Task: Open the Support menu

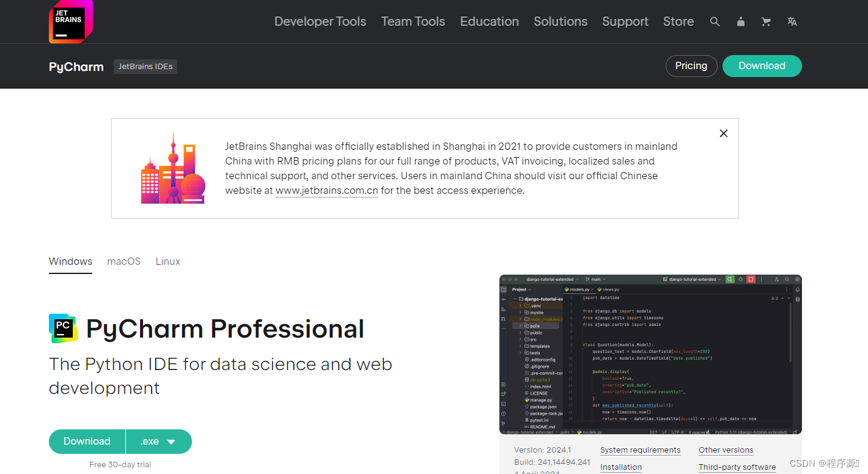Action: click(625, 21)
